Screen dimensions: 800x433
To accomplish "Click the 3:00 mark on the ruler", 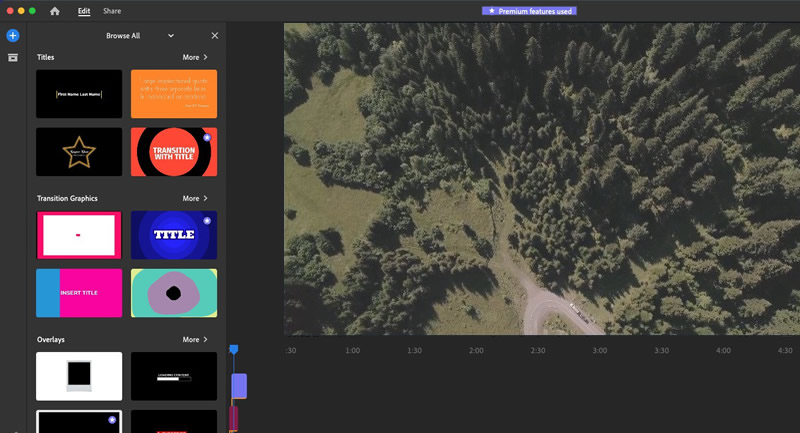I will click(x=599, y=350).
